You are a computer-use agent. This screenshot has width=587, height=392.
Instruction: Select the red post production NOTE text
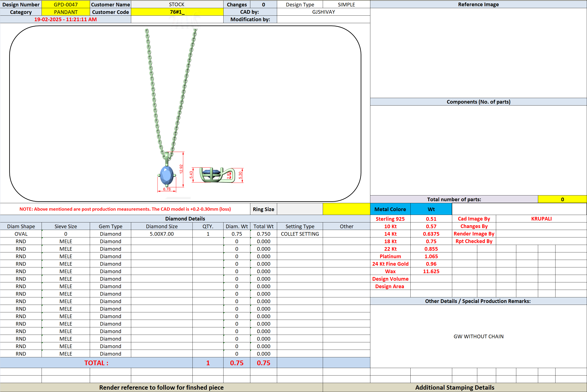point(125,209)
